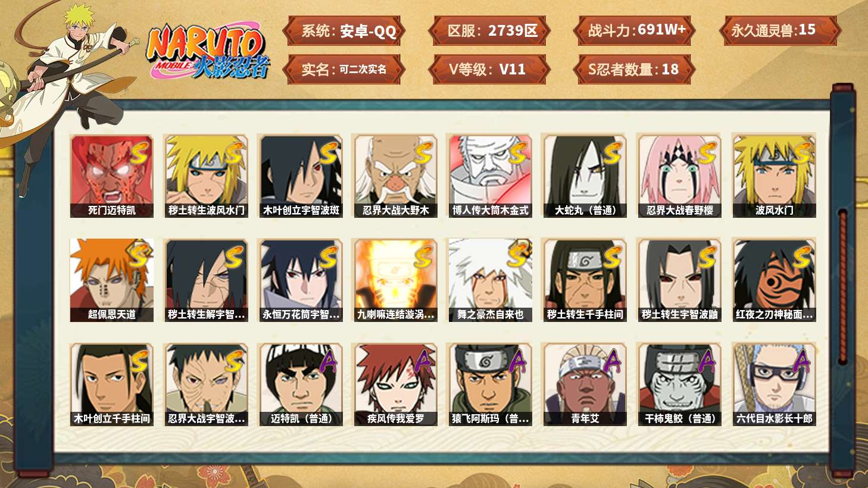
Task: Choose the 疾风传我爱罗 ninja card
Action: 395,384
